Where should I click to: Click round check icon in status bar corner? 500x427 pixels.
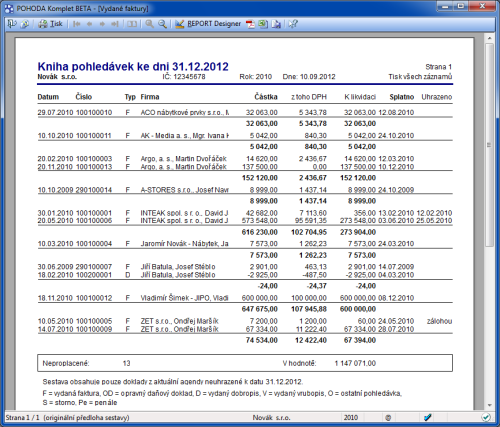click(x=486, y=417)
